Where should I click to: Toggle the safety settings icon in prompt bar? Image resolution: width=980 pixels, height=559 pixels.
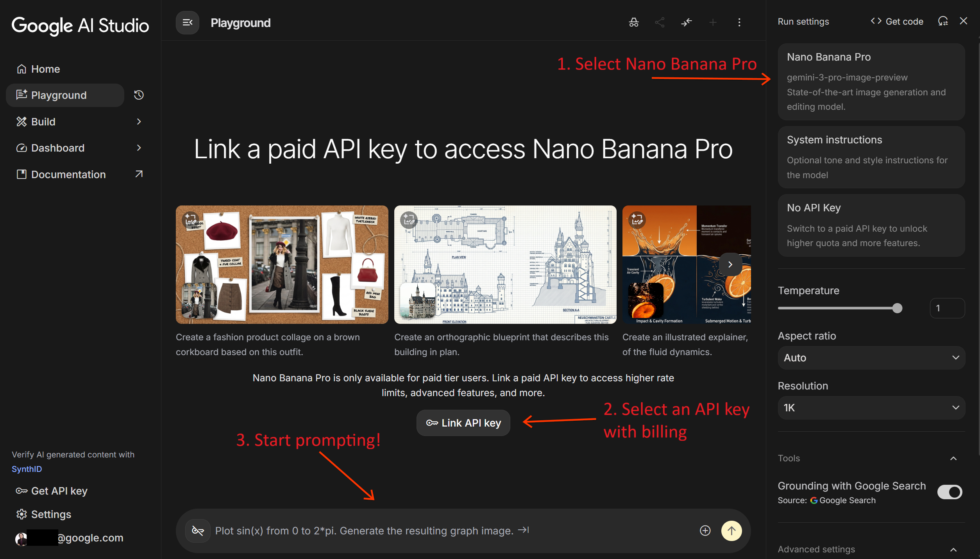pyautogui.click(x=198, y=530)
